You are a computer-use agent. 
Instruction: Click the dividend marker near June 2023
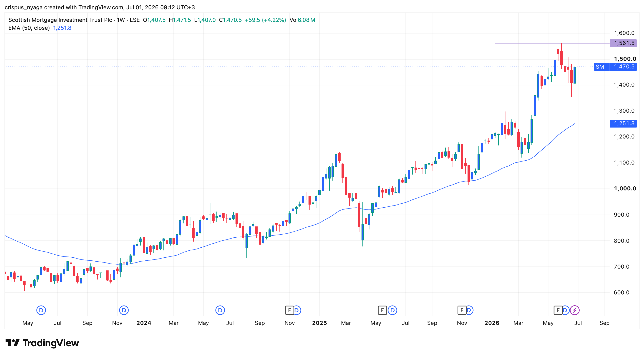[41, 310]
